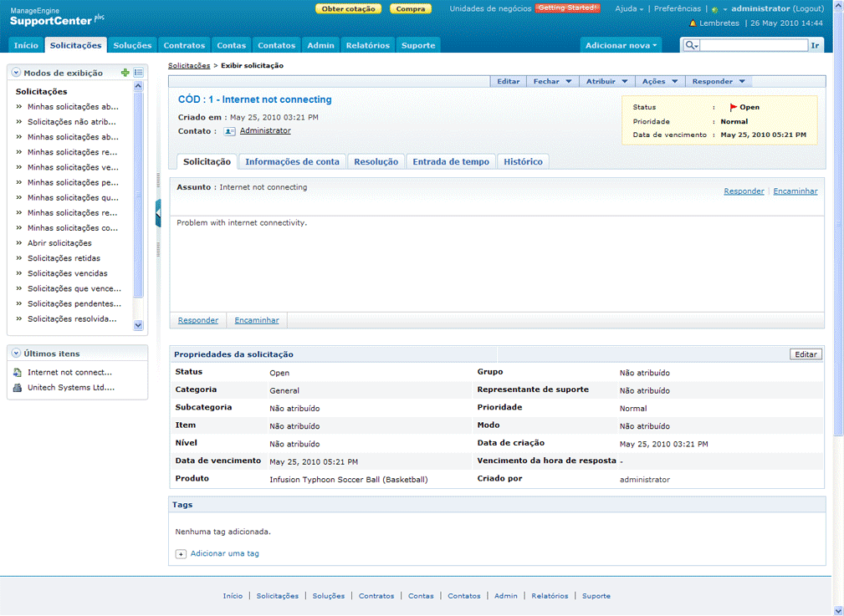This screenshot has height=616, width=844.
Task: Click the Lembretes reminders link
Action: [x=719, y=23]
